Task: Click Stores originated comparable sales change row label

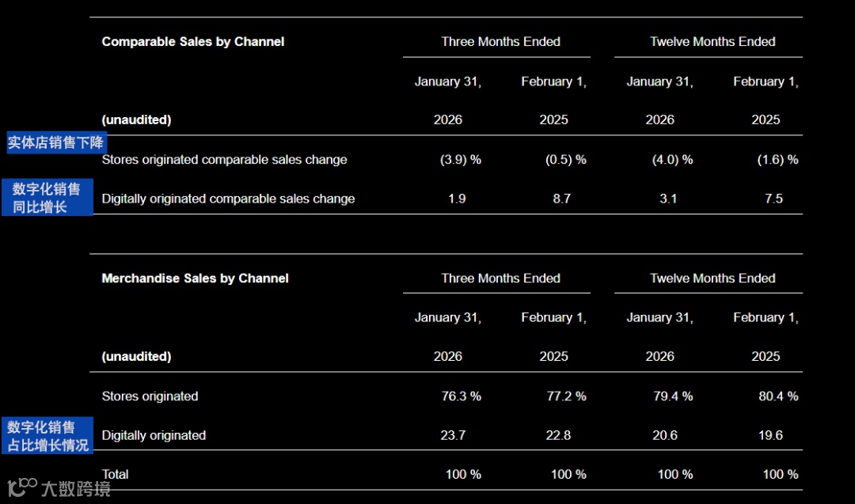Action: coord(224,160)
